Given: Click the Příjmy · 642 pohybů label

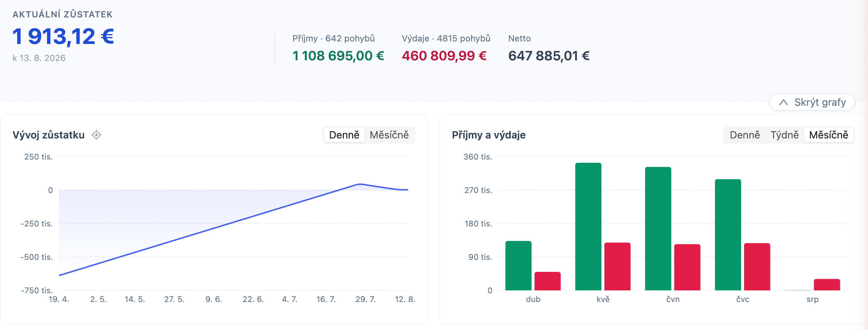Looking at the screenshot, I should (334, 39).
